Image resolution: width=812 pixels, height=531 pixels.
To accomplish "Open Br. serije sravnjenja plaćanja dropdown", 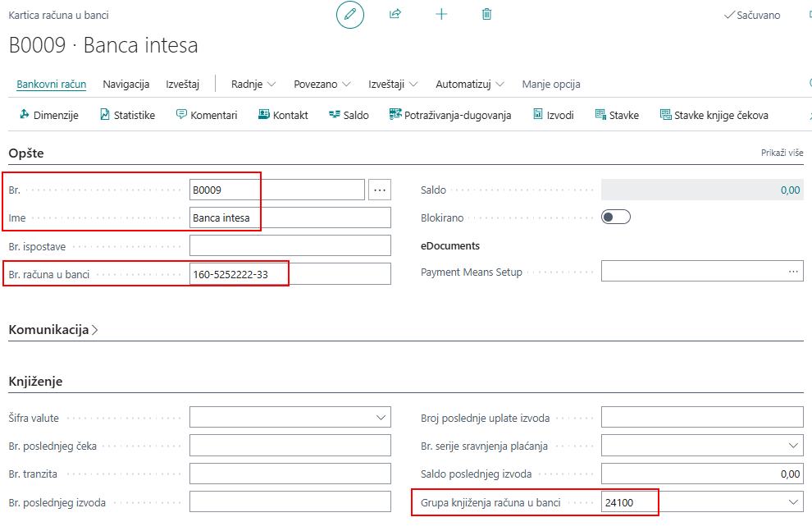I will pyautogui.click(x=792, y=446).
